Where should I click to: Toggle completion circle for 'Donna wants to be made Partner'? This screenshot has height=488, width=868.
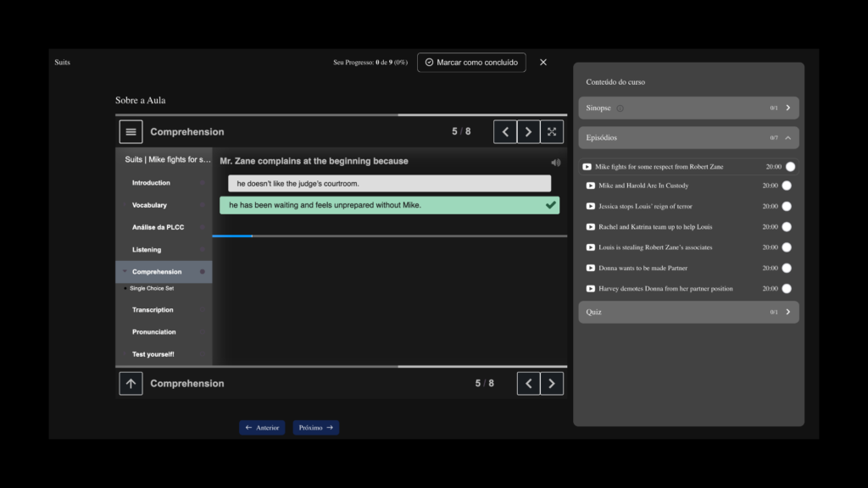(x=787, y=268)
